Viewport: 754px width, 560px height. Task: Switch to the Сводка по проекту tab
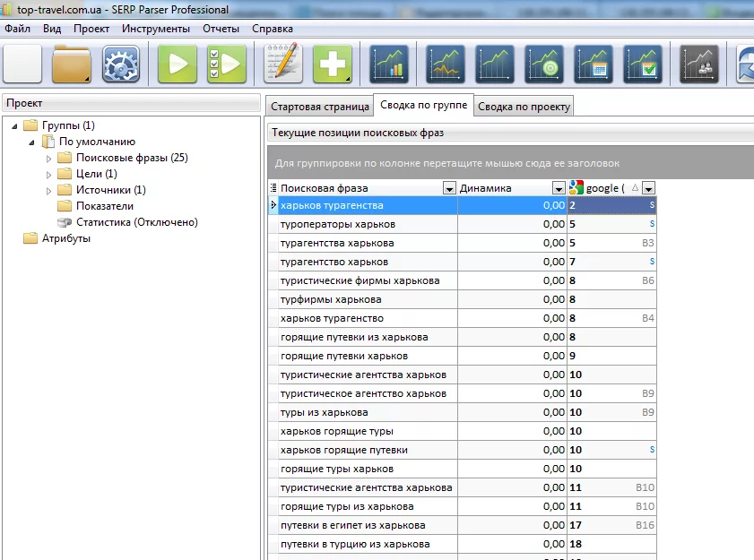click(524, 107)
